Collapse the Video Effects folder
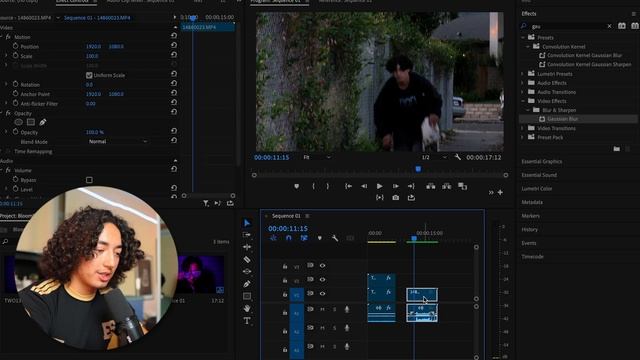The image size is (640, 360). (522, 101)
